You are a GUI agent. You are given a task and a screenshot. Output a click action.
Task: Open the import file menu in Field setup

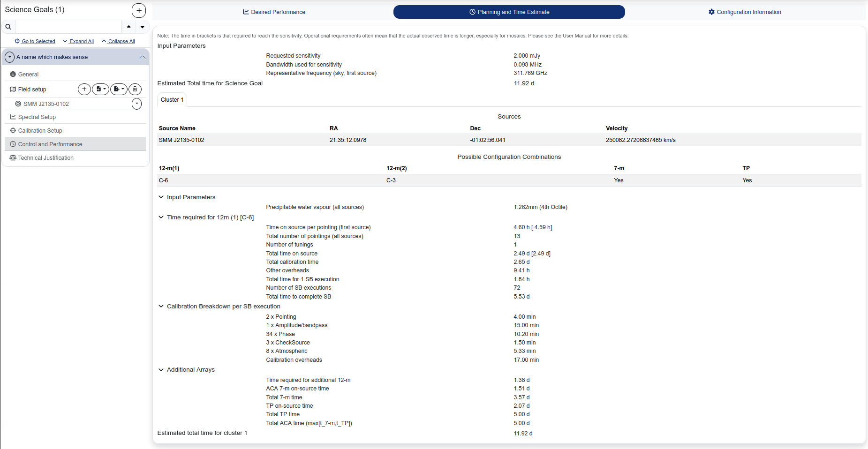[x=100, y=89]
